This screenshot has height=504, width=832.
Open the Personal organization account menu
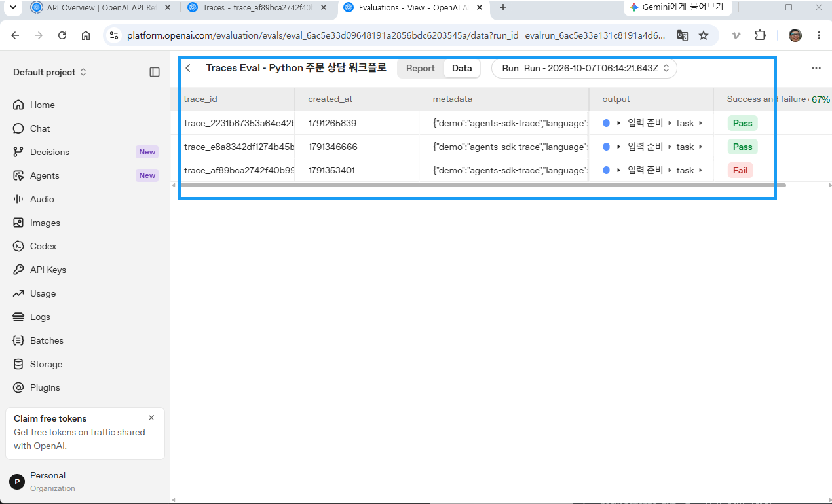[x=85, y=482]
